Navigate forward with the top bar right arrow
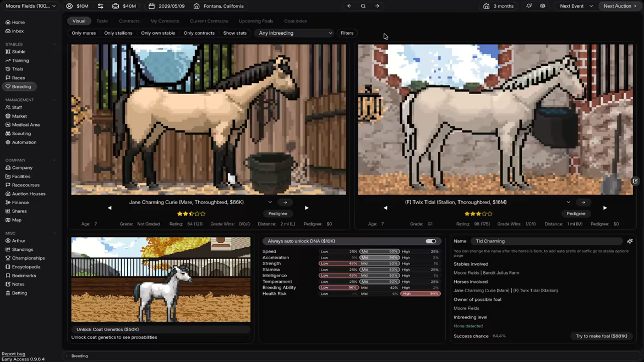The height and width of the screenshot is (362, 644). pyautogui.click(x=377, y=6)
